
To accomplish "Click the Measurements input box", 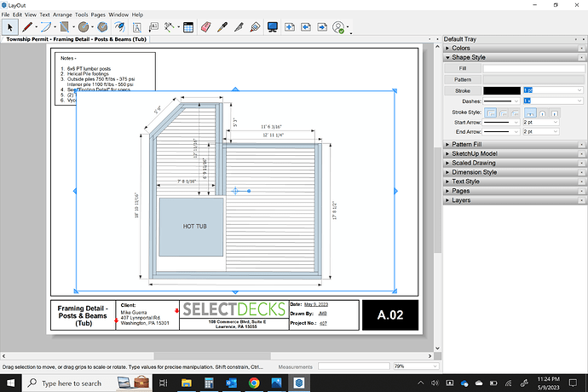I will pyautogui.click(x=353, y=366).
